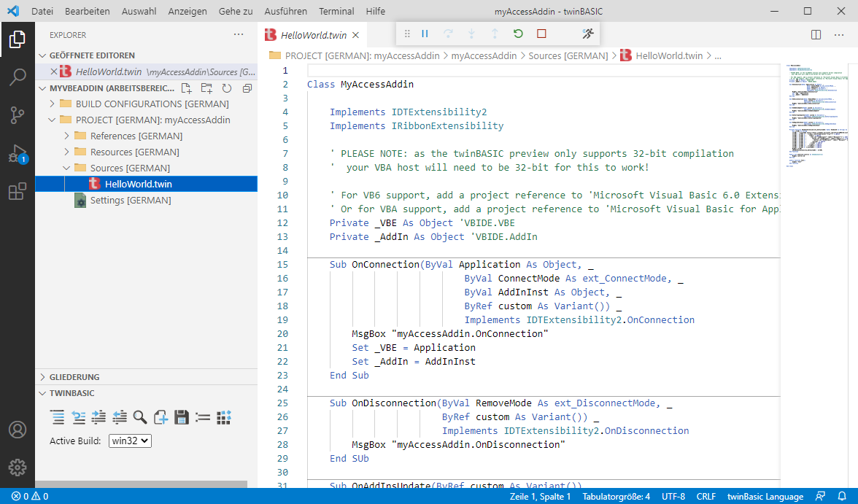858x504 pixels.
Task: Open the Ausführen menu
Action: pyautogui.click(x=286, y=11)
